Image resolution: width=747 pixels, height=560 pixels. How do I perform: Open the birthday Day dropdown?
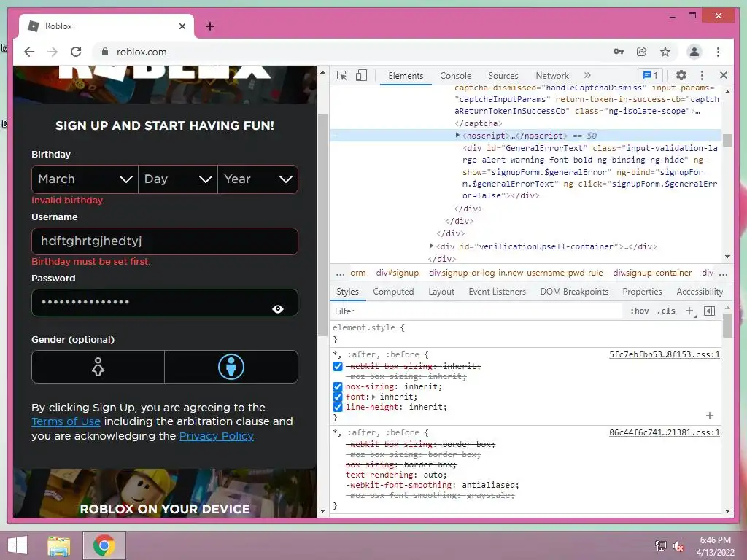coord(178,179)
